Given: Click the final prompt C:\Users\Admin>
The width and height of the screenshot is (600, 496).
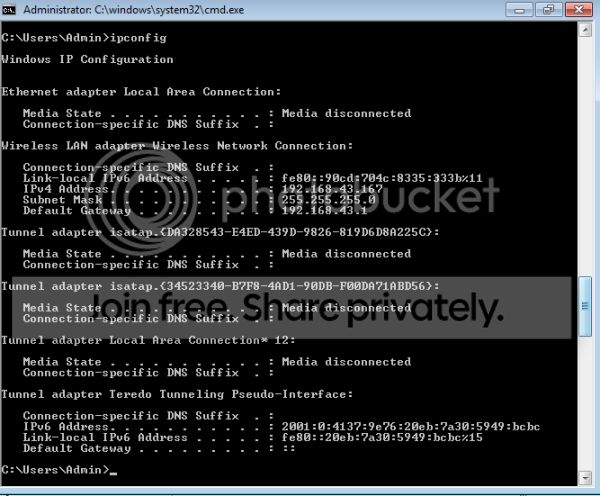Looking at the screenshot, I should coord(55,470).
